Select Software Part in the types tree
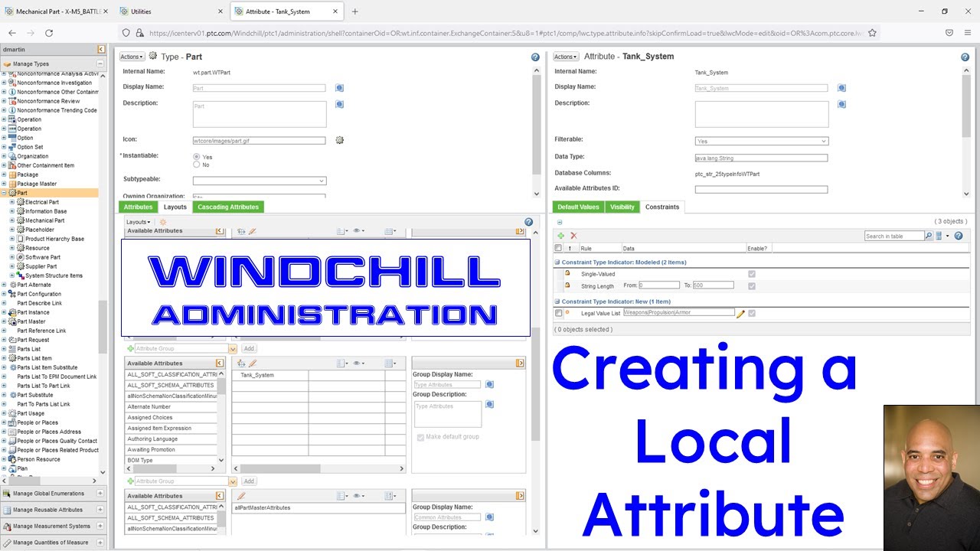Screen dimensions: 980x551 43,257
